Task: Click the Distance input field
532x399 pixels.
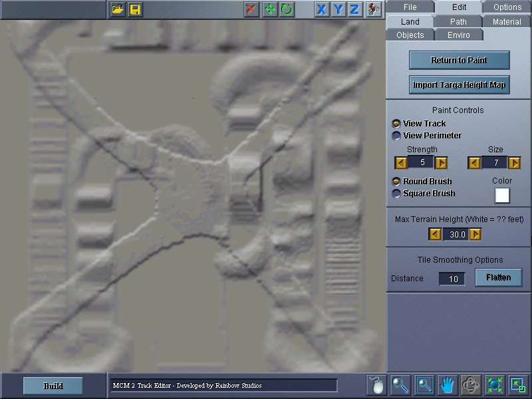Action: pos(452,279)
